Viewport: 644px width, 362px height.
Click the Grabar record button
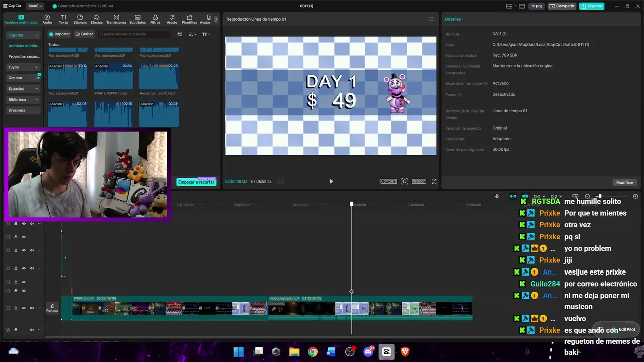(84, 34)
